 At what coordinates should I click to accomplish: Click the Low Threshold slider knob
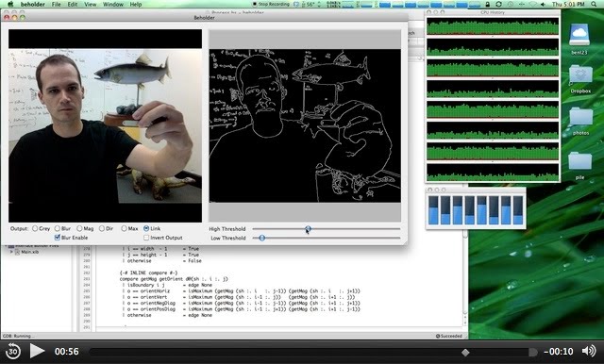pyautogui.click(x=262, y=238)
